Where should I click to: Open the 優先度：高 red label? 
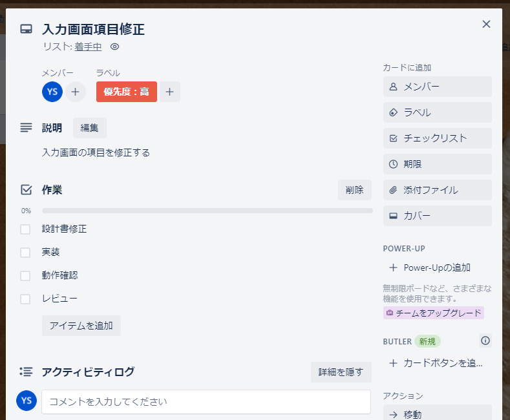[127, 92]
